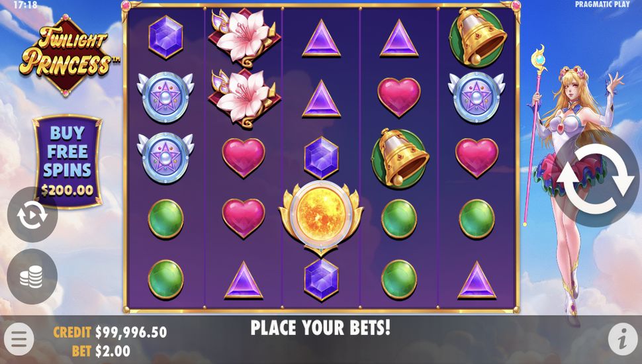Click the Place Your Bets message
Viewport: 642px width, 364px height.
point(320,328)
